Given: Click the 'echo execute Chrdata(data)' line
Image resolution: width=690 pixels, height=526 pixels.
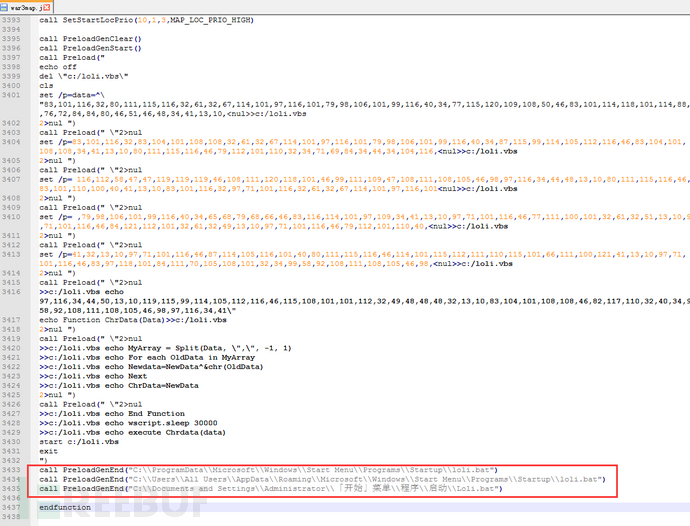Looking at the screenshot, I should 132,433.
